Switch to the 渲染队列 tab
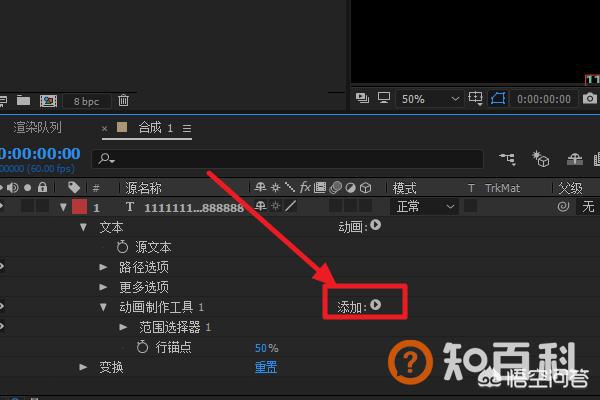This screenshot has height=400, width=600. coord(37,127)
